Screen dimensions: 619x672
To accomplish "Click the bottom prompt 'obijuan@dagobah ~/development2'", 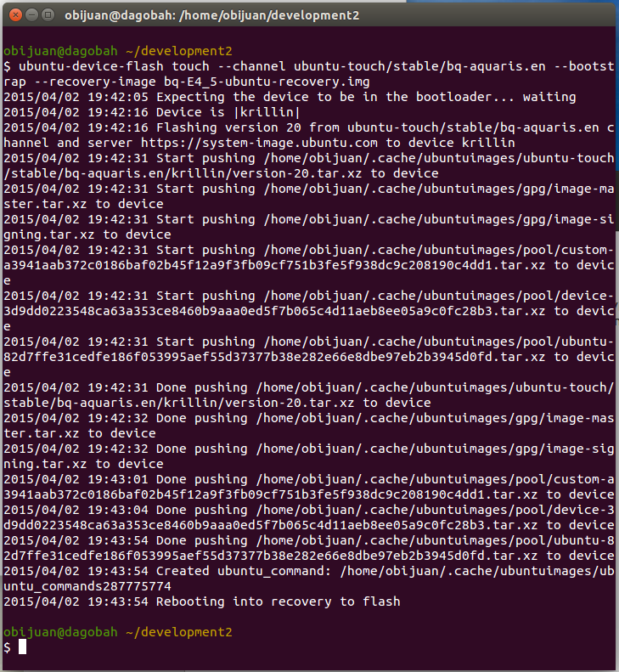I will coord(118,632).
